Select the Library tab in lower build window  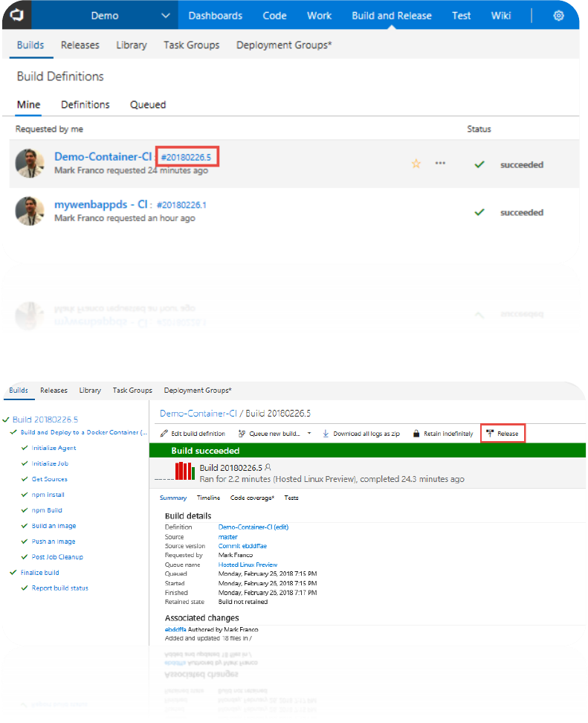[x=90, y=390]
